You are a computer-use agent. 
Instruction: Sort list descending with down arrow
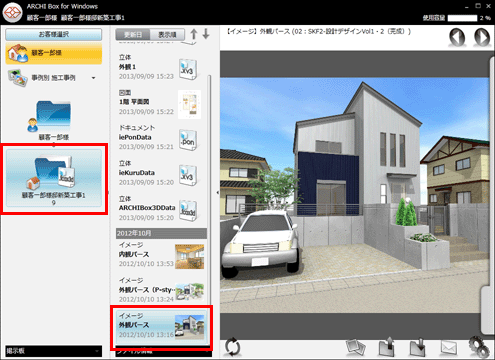pyautogui.click(x=206, y=34)
